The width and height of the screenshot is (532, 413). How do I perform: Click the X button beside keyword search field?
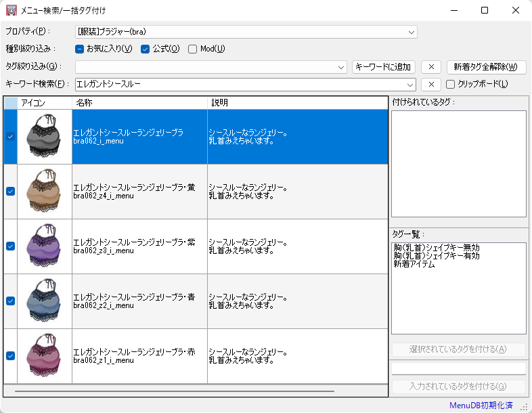click(431, 85)
